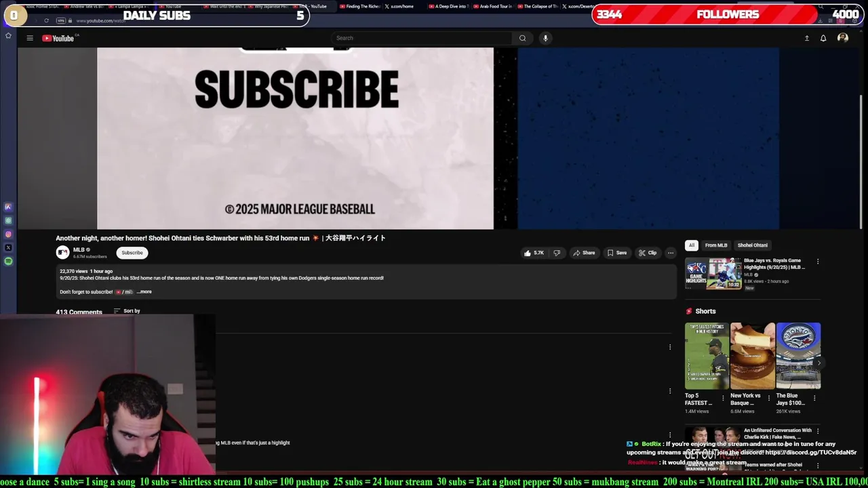This screenshot has width=868, height=488.
Task: Show next Shorts with right arrow
Action: (818, 363)
